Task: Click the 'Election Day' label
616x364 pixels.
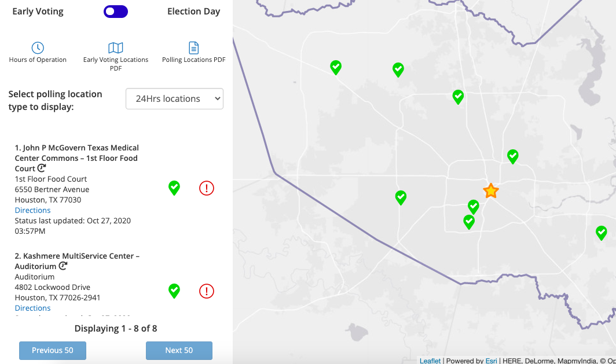Action: [x=194, y=12]
